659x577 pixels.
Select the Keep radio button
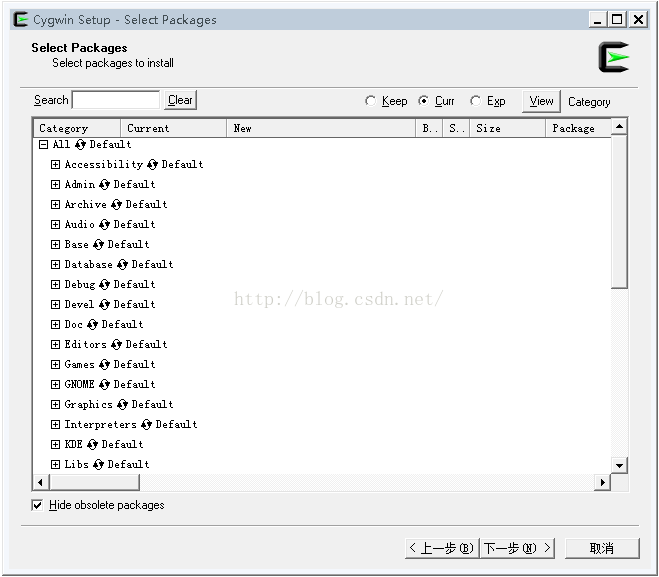pos(370,101)
